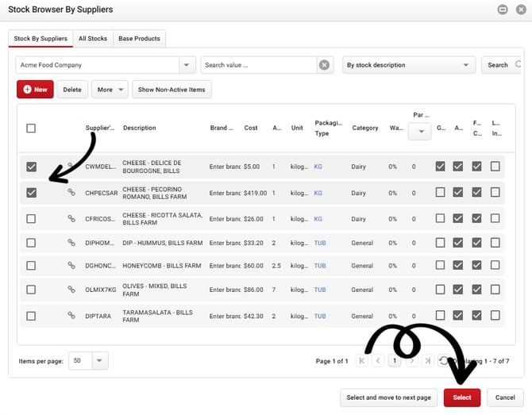532x415 pixels.
Task: Check the DIP - HUMMUS row checkbox
Action: 31,243
